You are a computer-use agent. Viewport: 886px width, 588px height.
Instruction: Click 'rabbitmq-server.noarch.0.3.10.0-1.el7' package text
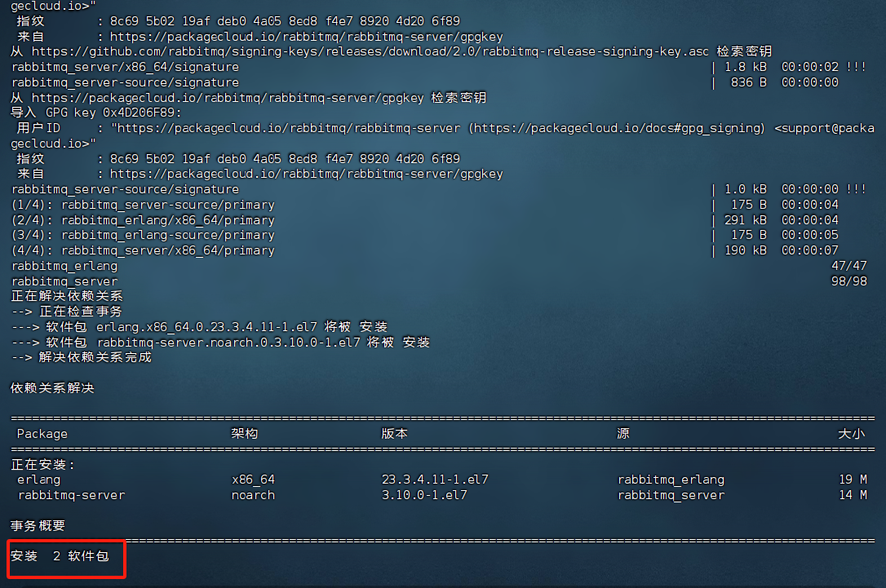(x=228, y=343)
